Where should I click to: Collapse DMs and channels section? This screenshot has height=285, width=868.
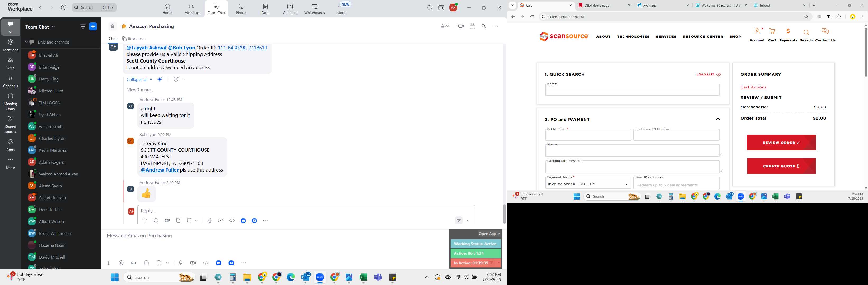26,42
